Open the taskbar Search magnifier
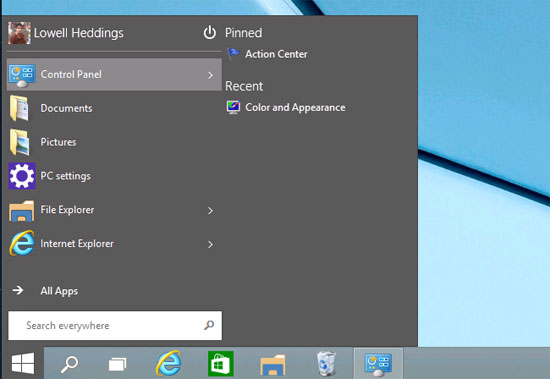This screenshot has height=379, width=550. [69, 364]
